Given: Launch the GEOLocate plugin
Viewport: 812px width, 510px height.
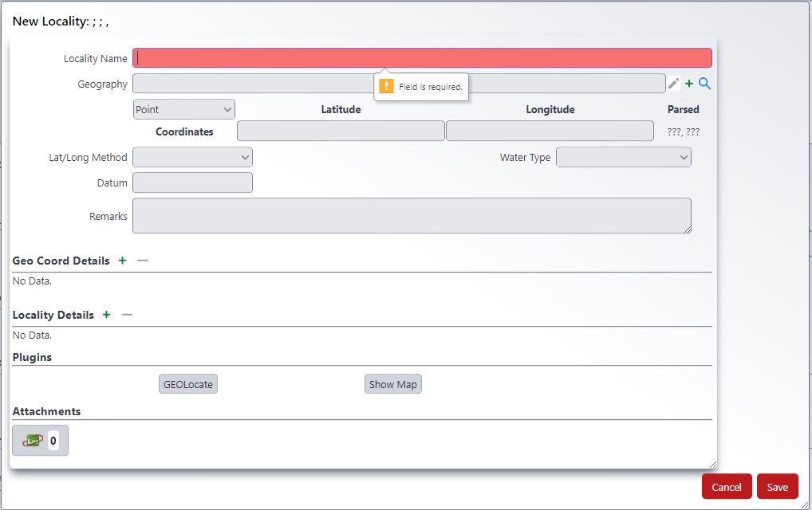Looking at the screenshot, I should click(x=187, y=383).
